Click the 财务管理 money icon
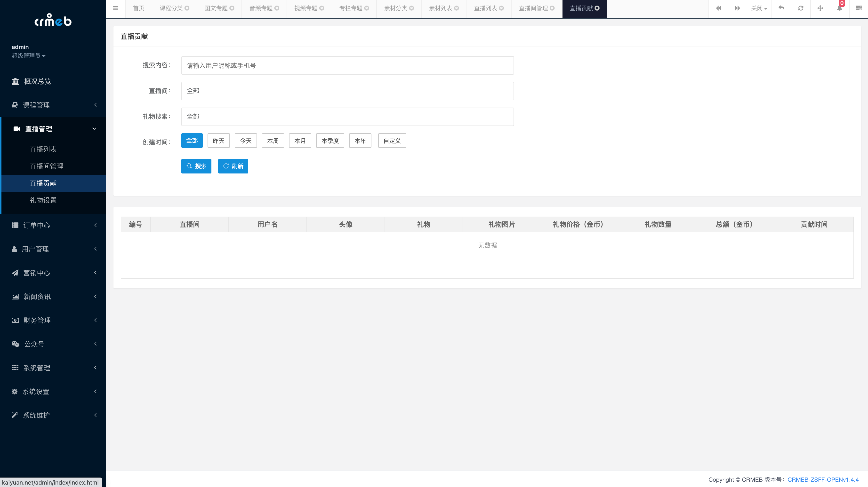Image resolution: width=868 pixels, height=487 pixels. [x=15, y=320]
